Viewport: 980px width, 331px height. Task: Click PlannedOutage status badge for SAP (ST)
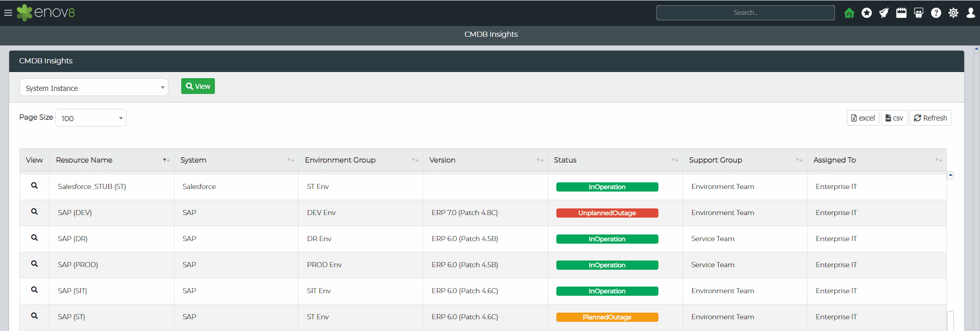pyautogui.click(x=607, y=317)
